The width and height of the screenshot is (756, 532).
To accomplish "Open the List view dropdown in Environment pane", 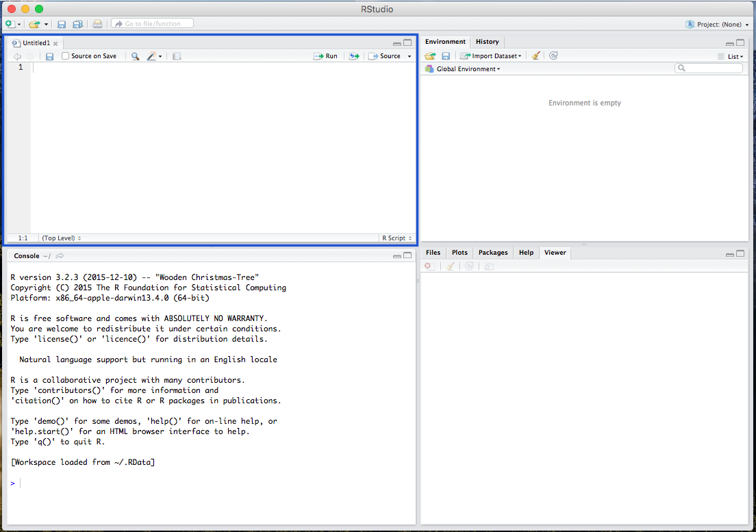I will click(x=731, y=55).
